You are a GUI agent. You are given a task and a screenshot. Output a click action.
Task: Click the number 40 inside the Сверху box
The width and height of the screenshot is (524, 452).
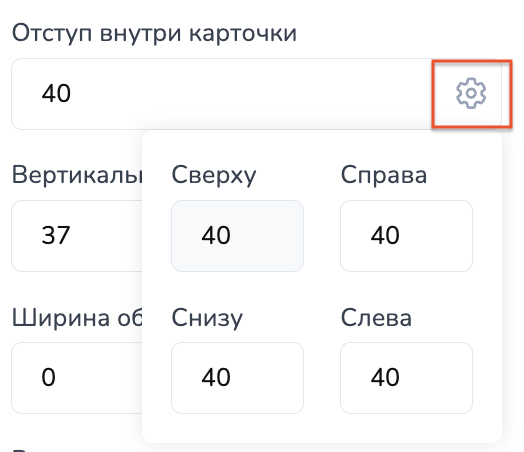216,235
